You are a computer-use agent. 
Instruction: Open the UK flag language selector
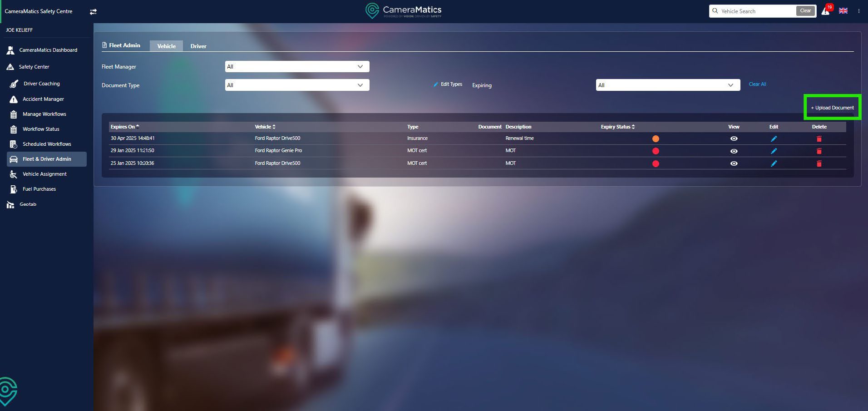[x=843, y=11]
